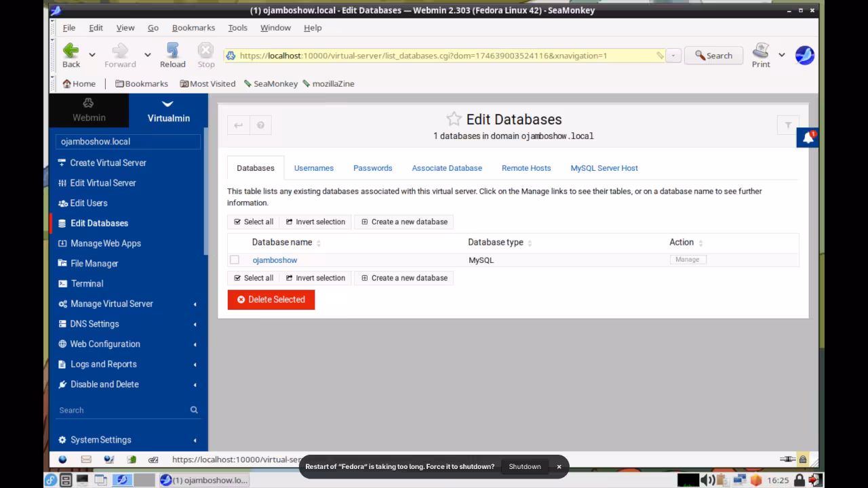Open the Bookmarks menu

point(193,28)
